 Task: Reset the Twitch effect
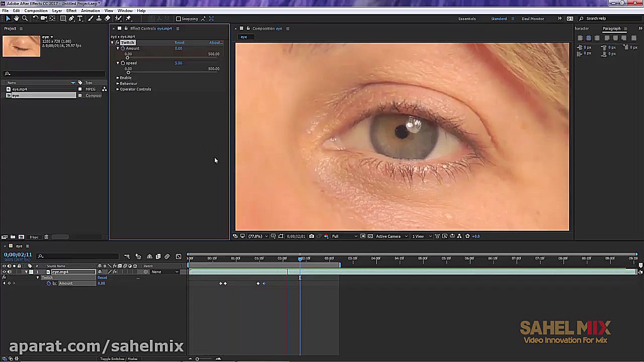pyautogui.click(x=180, y=42)
